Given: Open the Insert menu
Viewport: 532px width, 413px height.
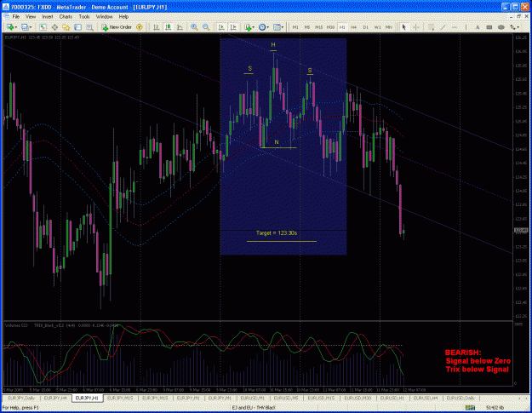Looking at the screenshot, I should tap(48, 17).
